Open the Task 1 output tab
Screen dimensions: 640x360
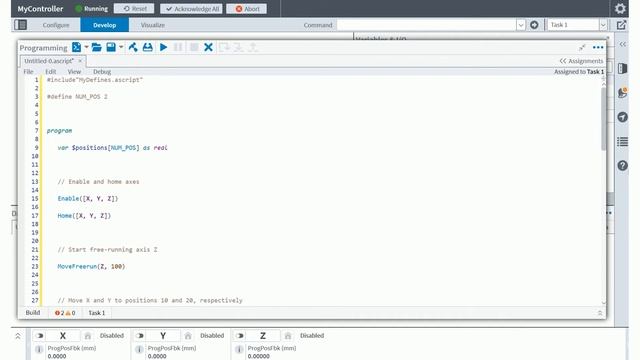click(97, 313)
